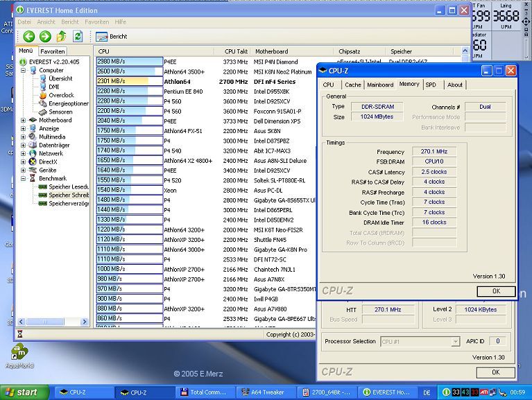Viewport: 532px width, 400px height.
Task: Open Speicherverzögerung benchmark item
Action: tap(69, 203)
